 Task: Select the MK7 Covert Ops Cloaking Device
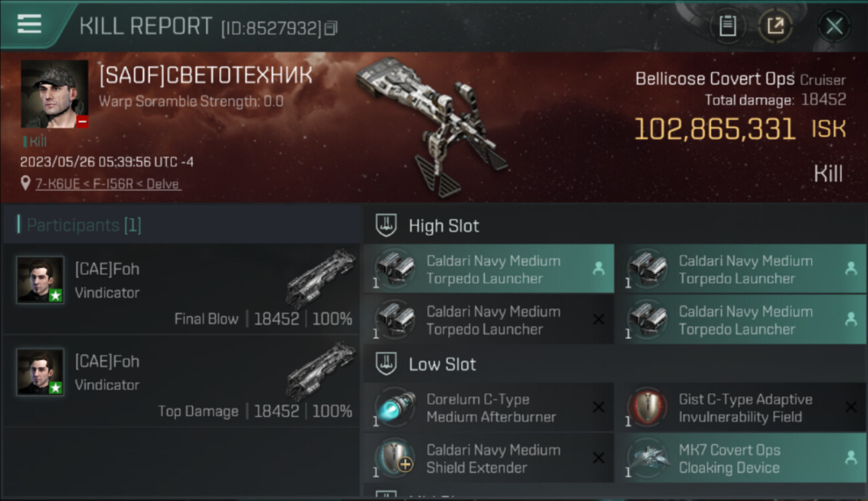click(x=740, y=458)
